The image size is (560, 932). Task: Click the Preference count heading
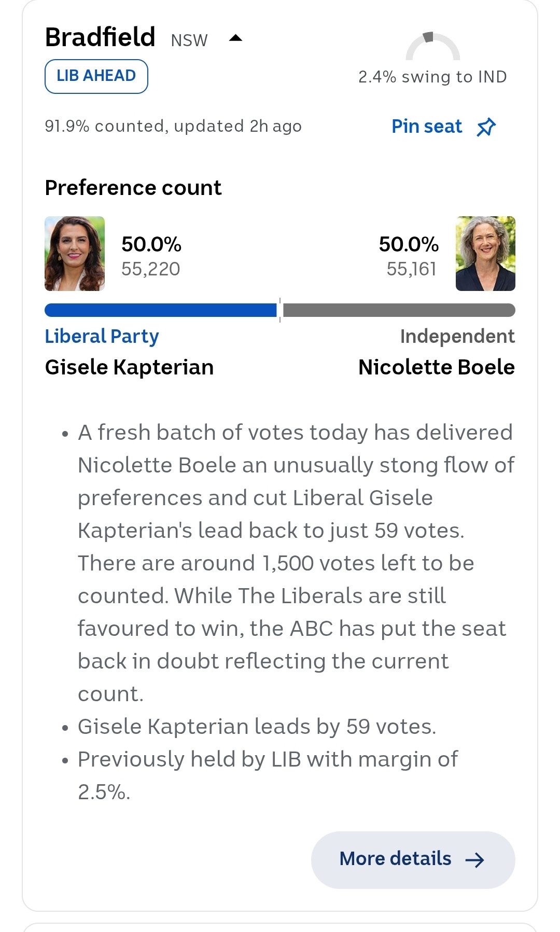pos(133,188)
